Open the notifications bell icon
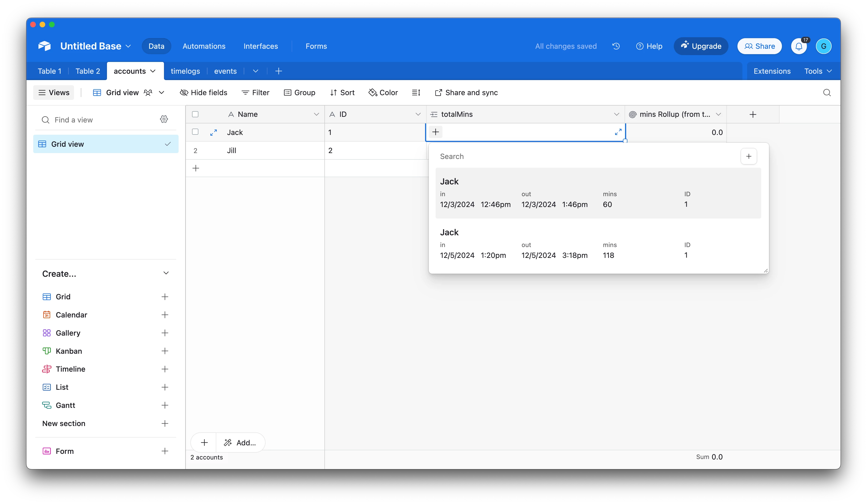 pyautogui.click(x=799, y=46)
